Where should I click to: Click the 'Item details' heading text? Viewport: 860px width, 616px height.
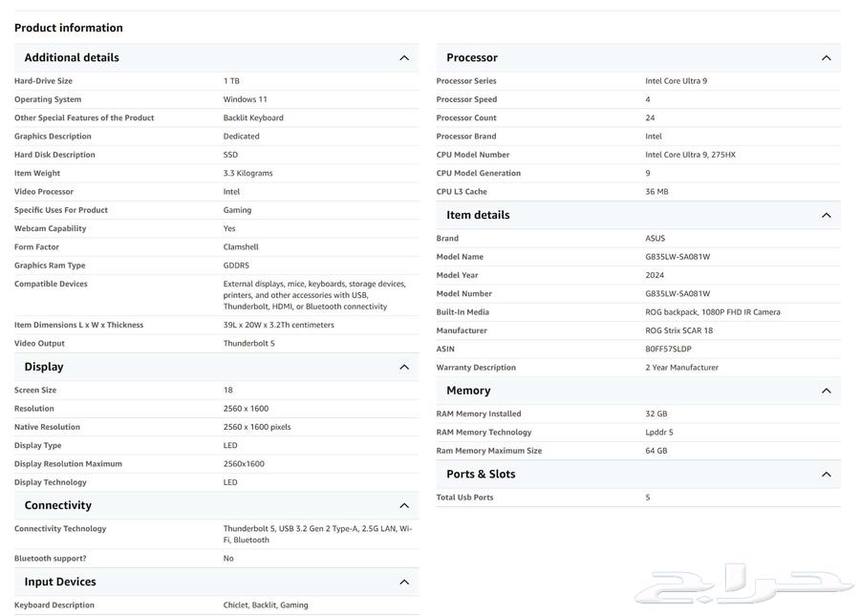(x=478, y=216)
